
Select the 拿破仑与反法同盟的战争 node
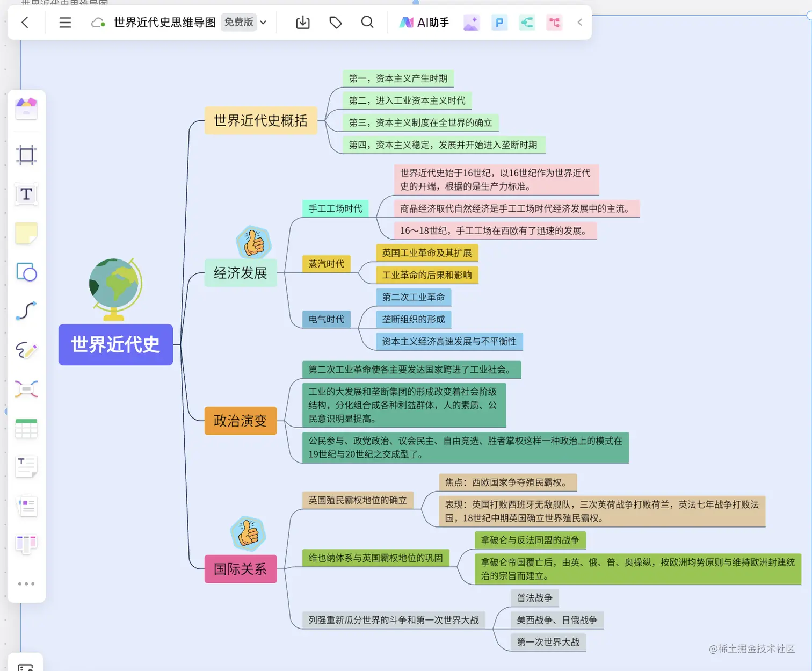(x=530, y=540)
